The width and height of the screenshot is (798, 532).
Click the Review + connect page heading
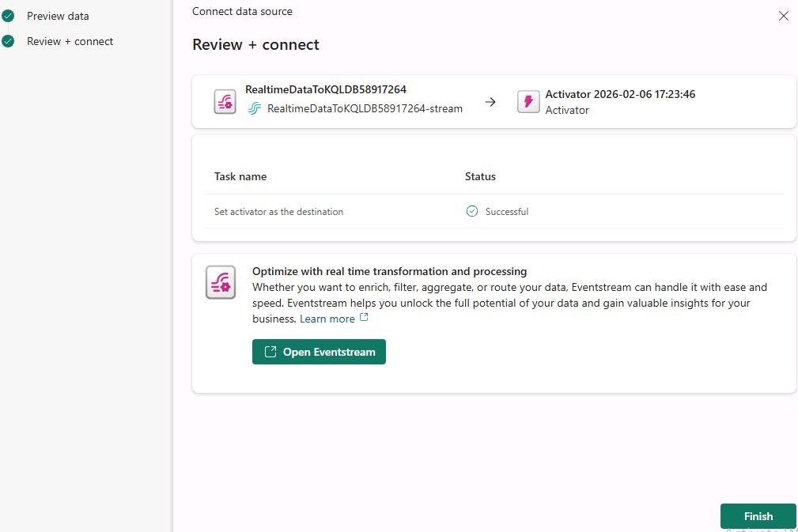(255, 45)
